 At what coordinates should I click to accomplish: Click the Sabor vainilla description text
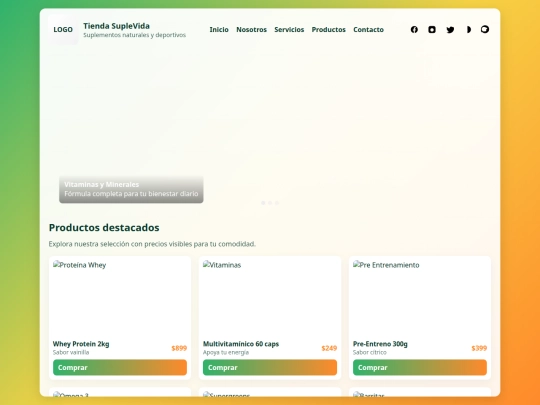point(71,352)
